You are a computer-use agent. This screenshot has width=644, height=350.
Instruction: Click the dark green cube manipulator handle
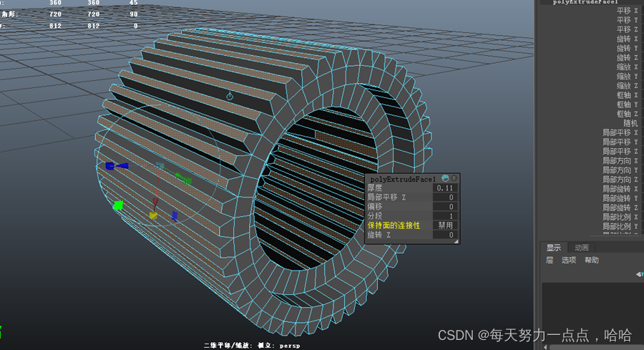(x=186, y=180)
